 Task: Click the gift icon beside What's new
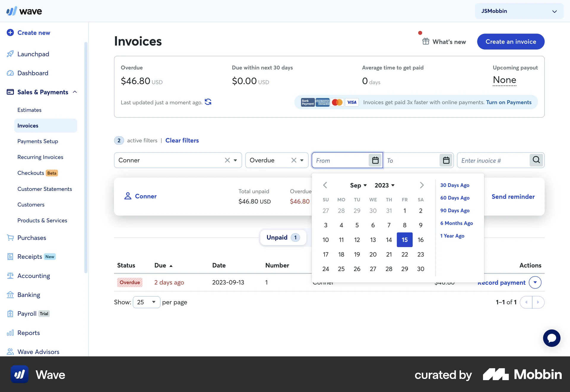click(426, 42)
